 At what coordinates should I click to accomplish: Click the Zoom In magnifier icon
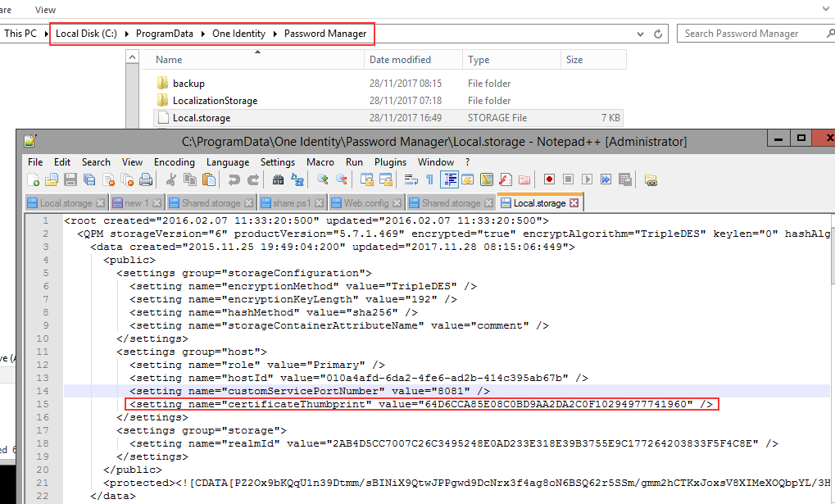tap(322, 179)
